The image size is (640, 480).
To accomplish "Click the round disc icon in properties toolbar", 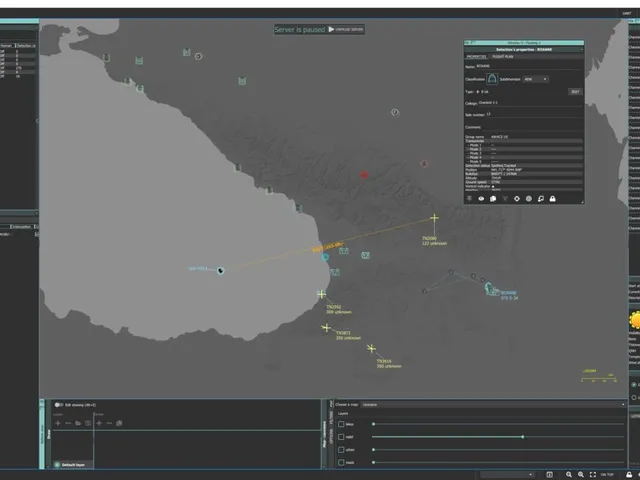I will 529,199.
